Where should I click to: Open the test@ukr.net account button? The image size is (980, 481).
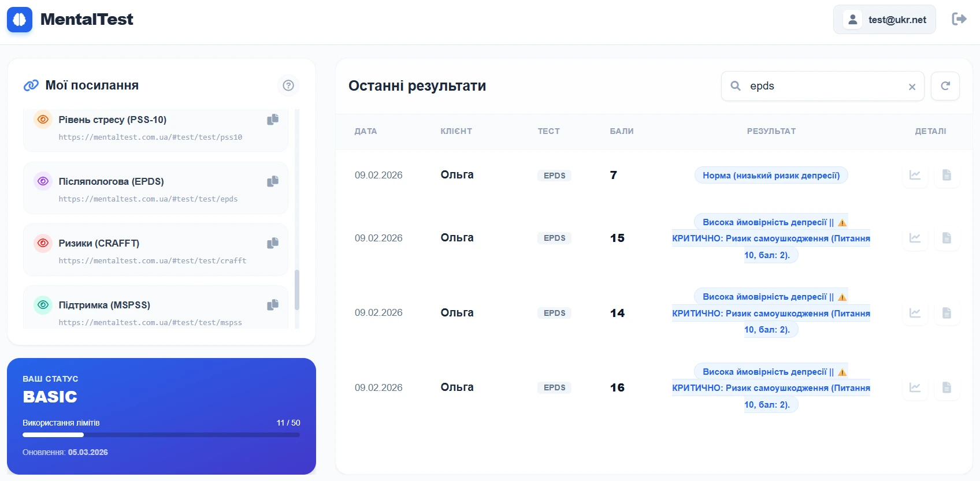[x=884, y=20]
